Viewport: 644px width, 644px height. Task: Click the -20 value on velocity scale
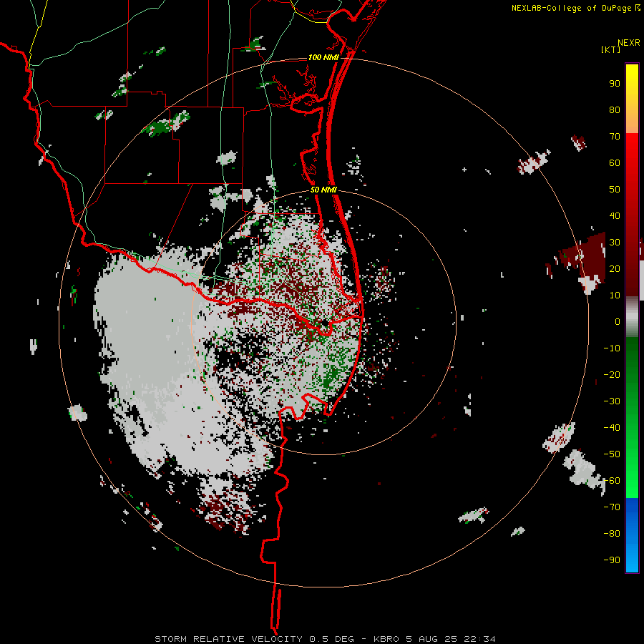612,375
